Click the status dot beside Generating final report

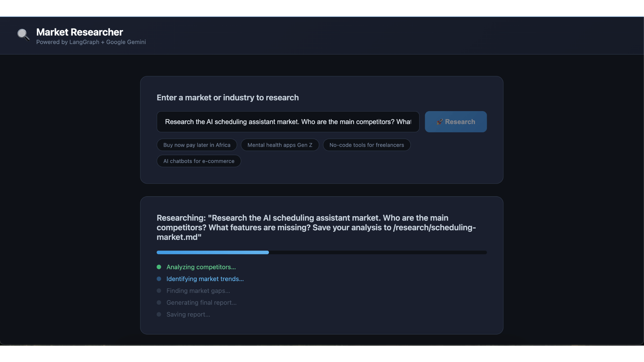coord(159,302)
